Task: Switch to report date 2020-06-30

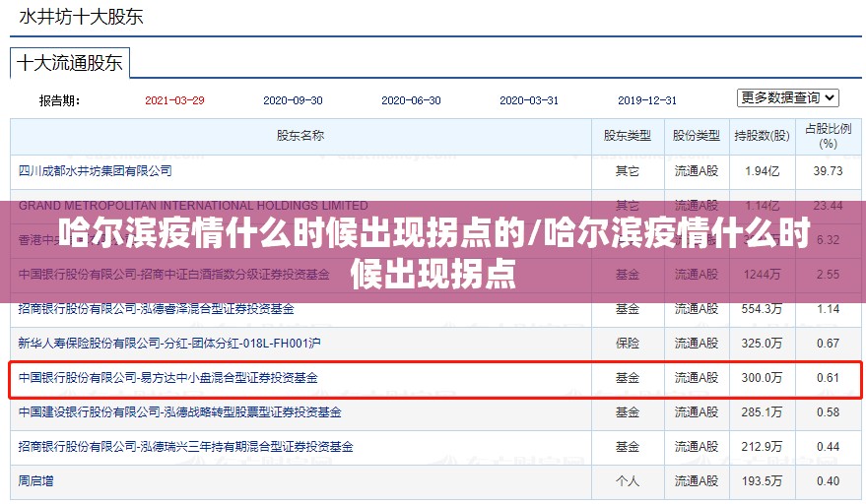Action: 411,100
